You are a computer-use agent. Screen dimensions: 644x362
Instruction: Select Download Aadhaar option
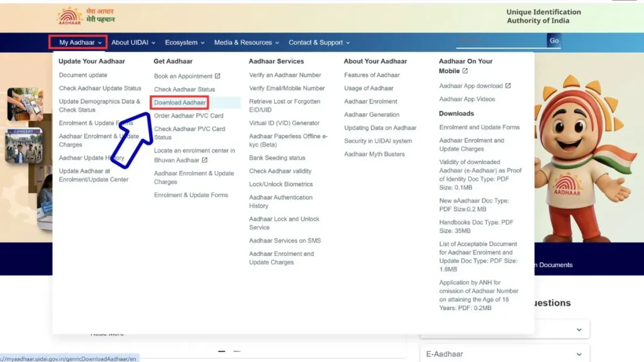coord(180,102)
